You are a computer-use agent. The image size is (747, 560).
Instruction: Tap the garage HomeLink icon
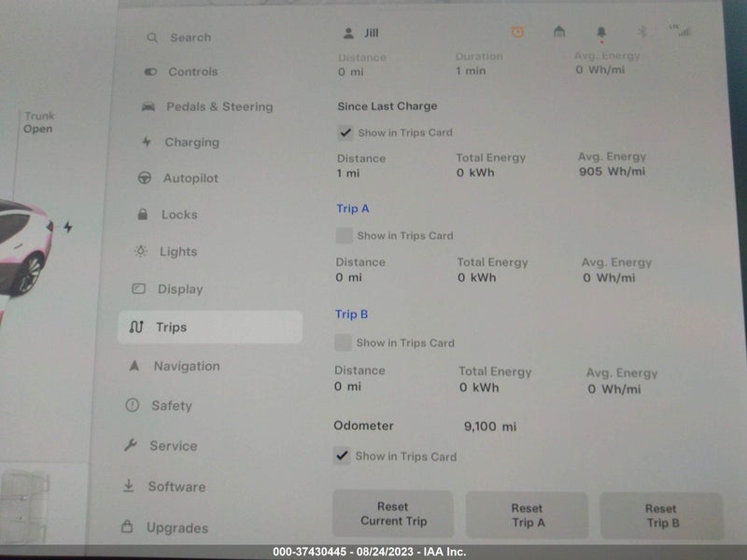tap(559, 32)
